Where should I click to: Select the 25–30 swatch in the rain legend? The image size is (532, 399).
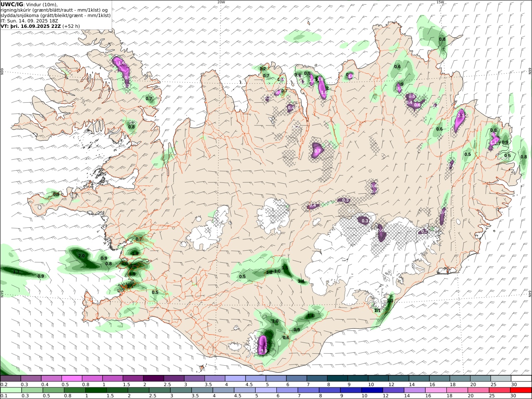point(499,390)
